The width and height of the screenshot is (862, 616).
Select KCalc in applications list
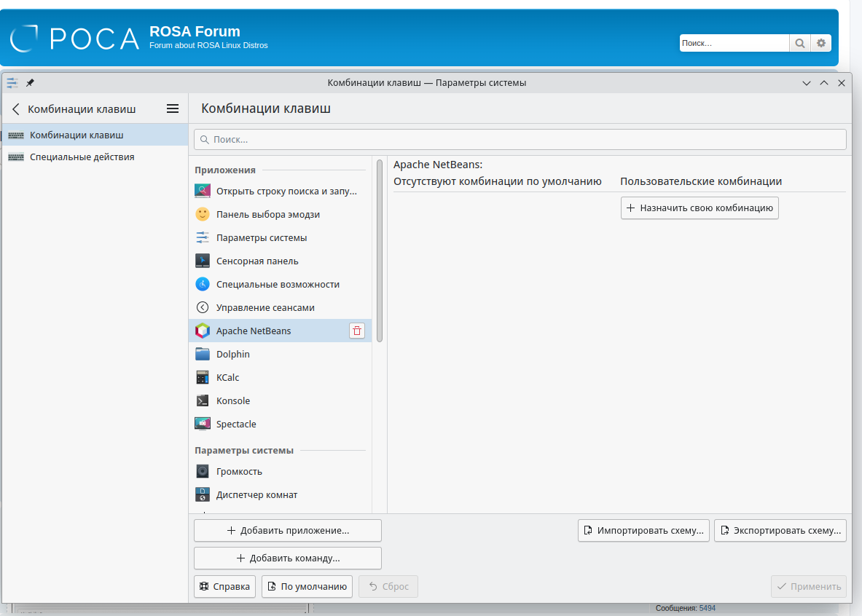coord(281,377)
